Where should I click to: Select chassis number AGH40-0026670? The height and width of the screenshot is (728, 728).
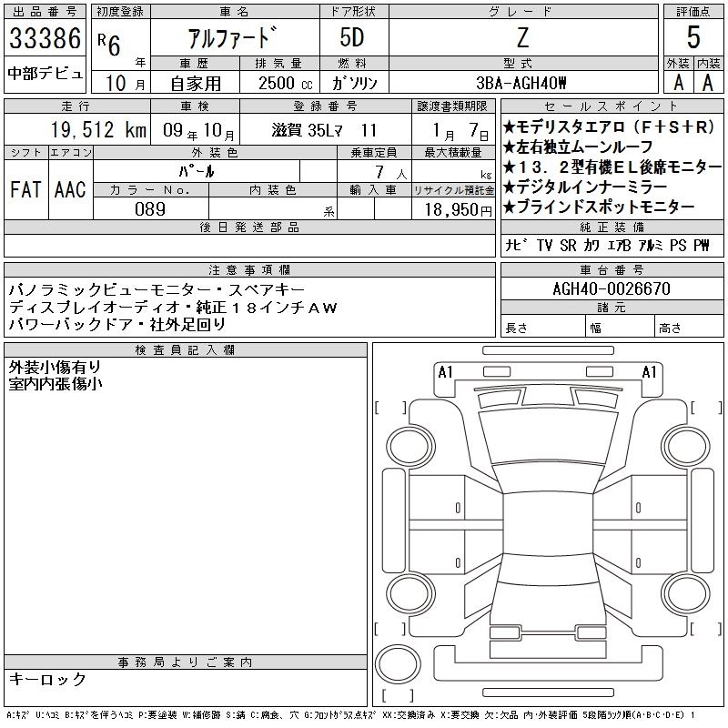pos(612,288)
